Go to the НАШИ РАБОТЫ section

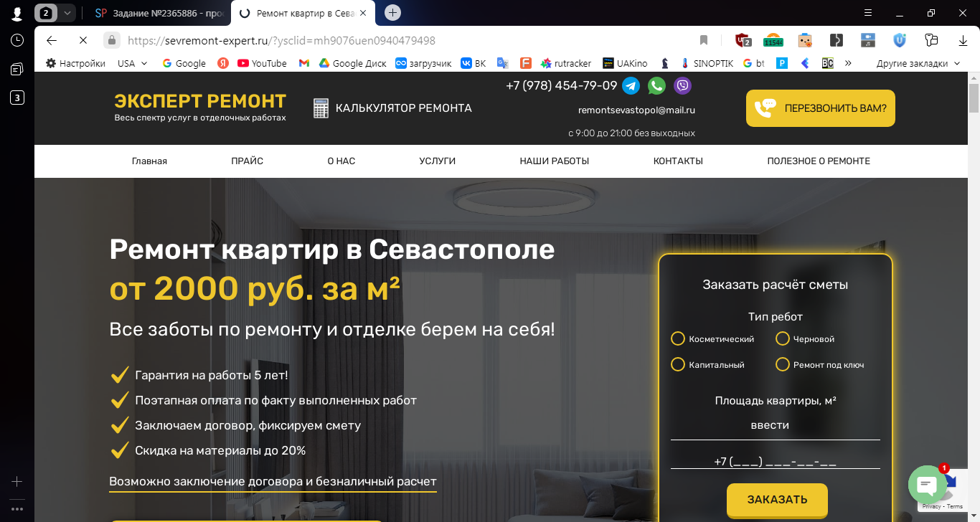555,161
